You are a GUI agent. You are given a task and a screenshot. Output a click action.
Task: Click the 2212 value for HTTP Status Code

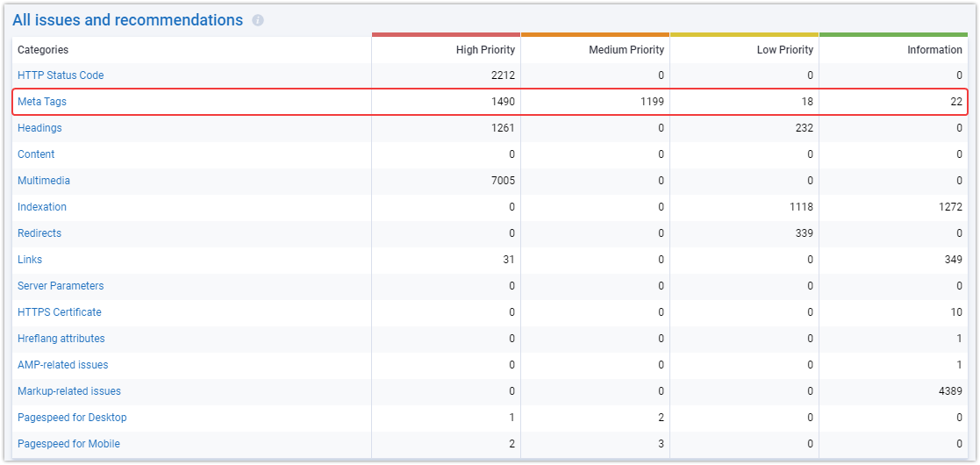(x=503, y=75)
